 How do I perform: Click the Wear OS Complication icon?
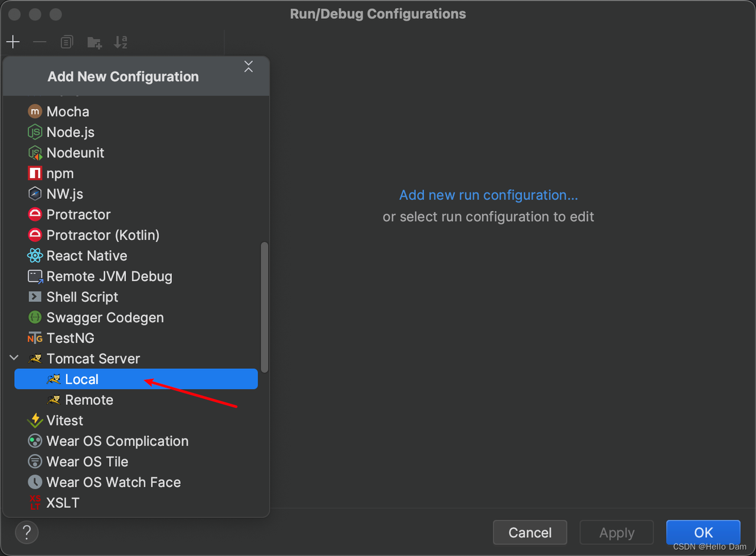click(35, 441)
